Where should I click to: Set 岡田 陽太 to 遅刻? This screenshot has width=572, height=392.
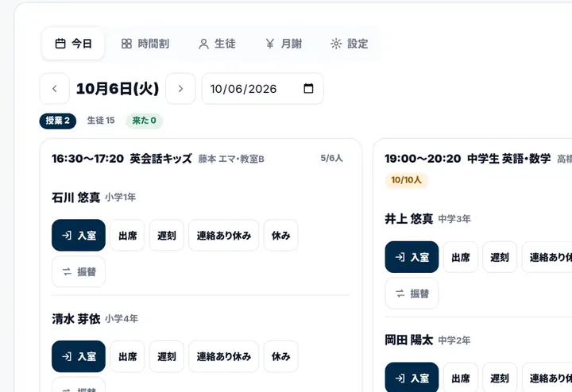[500, 378]
